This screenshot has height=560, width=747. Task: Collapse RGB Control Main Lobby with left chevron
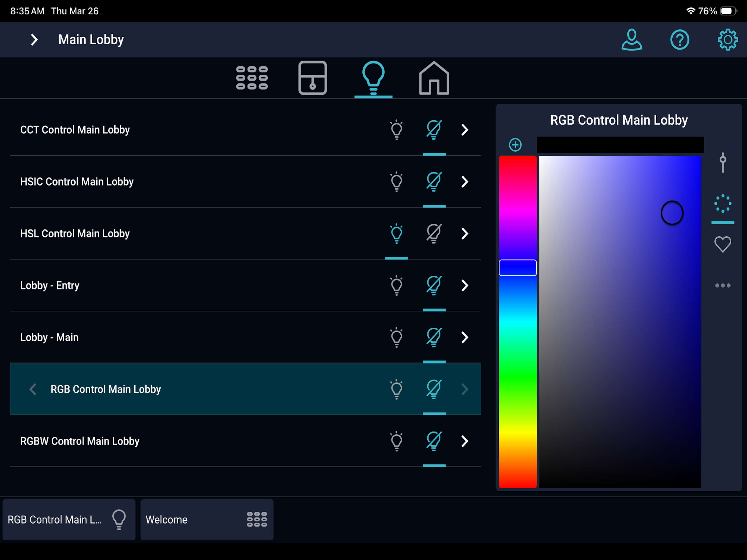(33, 389)
